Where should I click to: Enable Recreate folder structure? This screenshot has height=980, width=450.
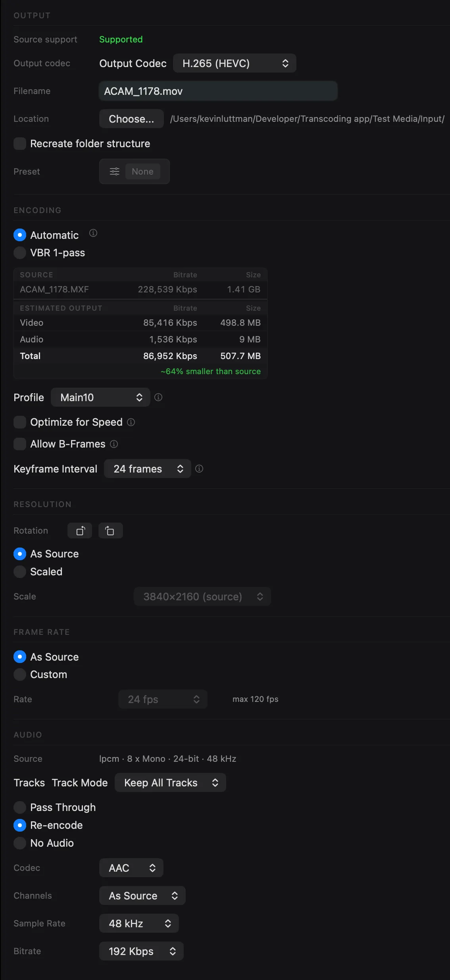(20, 143)
